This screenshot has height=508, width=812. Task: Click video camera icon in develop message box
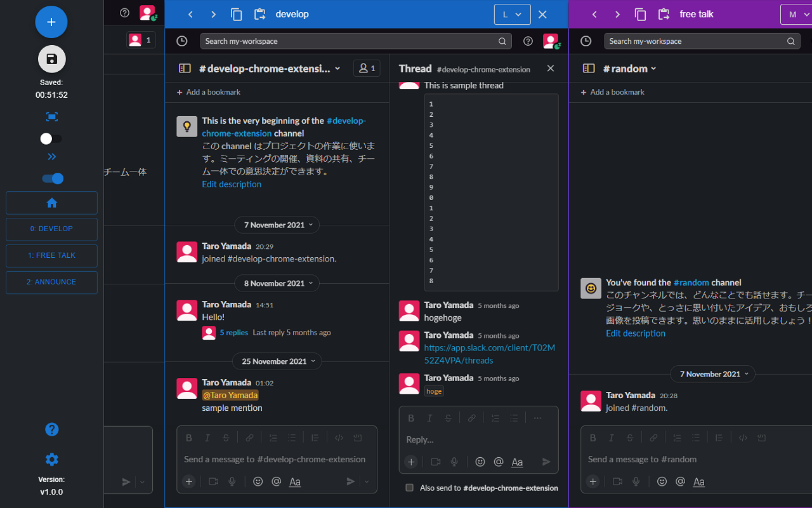tap(213, 481)
